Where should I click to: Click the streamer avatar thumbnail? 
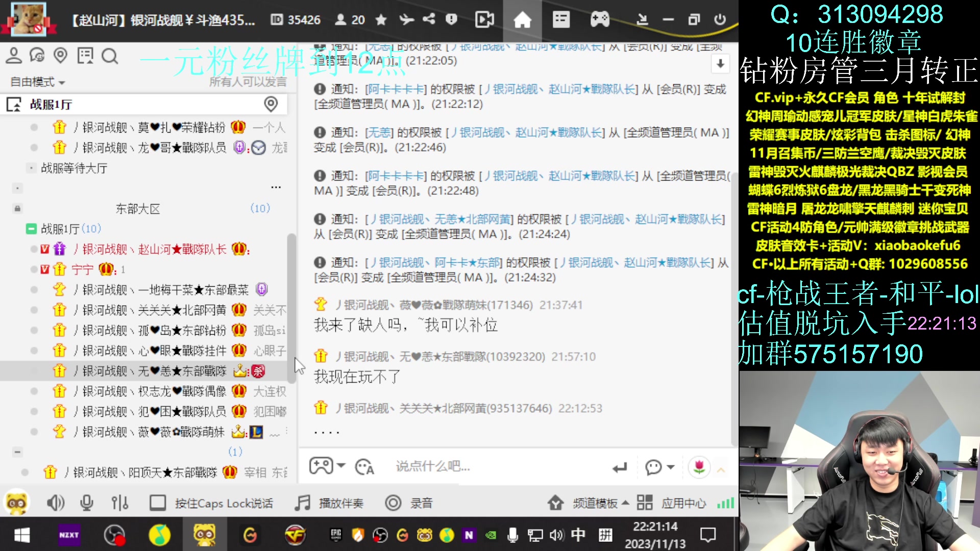29,19
